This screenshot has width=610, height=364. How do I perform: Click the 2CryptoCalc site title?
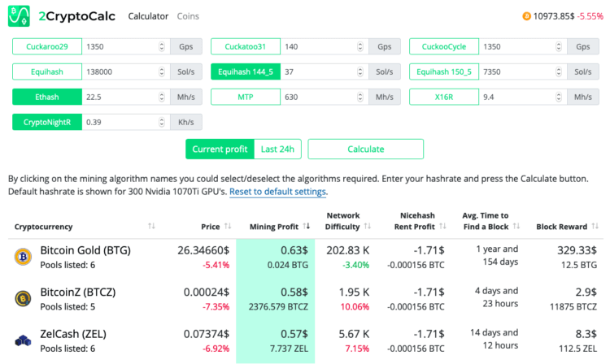77,16
